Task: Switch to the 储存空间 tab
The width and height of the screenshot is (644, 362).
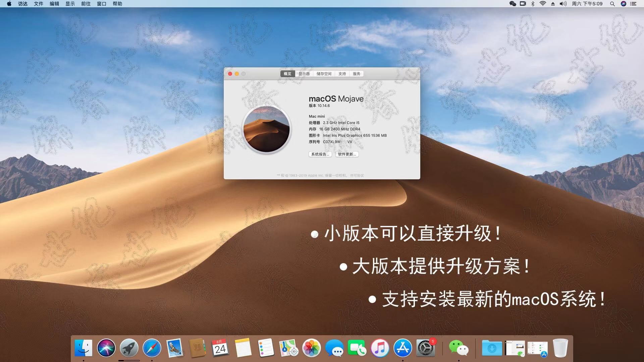Action: pos(324,74)
